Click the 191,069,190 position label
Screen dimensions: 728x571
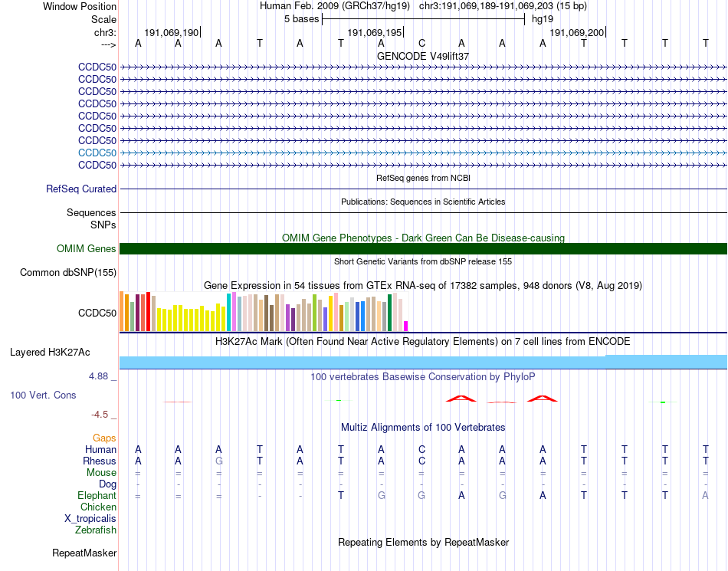(172, 32)
